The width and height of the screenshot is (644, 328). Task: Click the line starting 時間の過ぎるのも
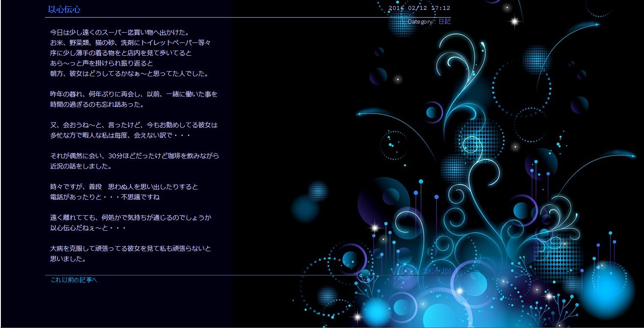(97, 105)
